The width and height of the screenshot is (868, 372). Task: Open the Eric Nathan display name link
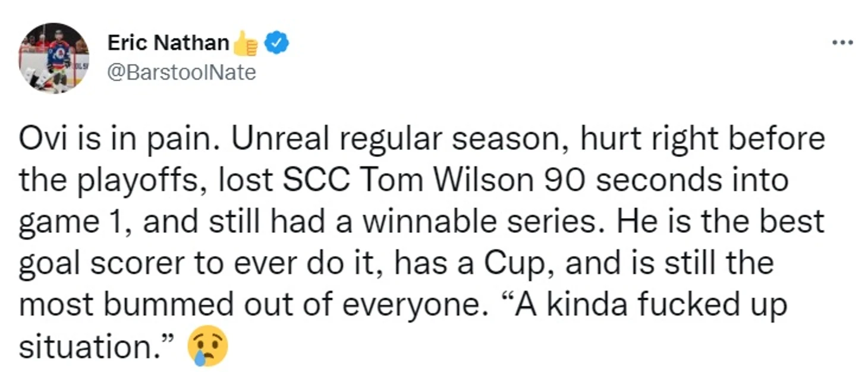168,43
